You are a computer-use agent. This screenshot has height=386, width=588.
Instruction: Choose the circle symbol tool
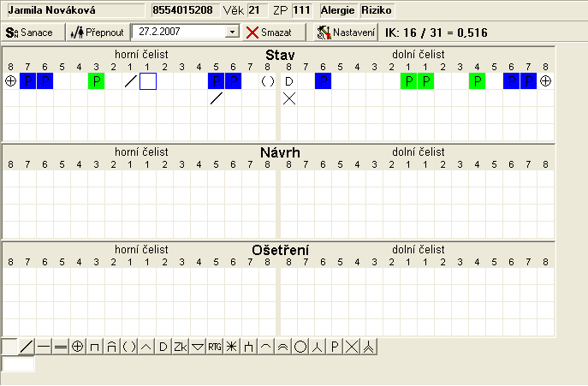coord(300,347)
